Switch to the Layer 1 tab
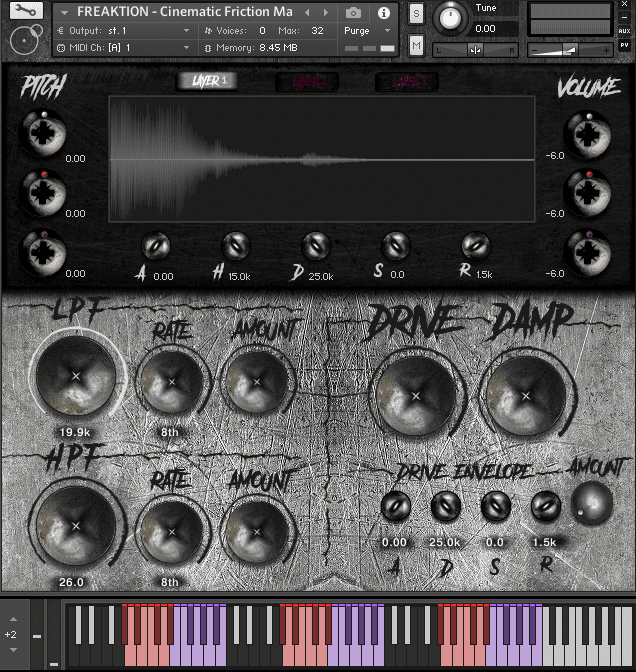The width and height of the screenshot is (636, 672). coord(207,81)
